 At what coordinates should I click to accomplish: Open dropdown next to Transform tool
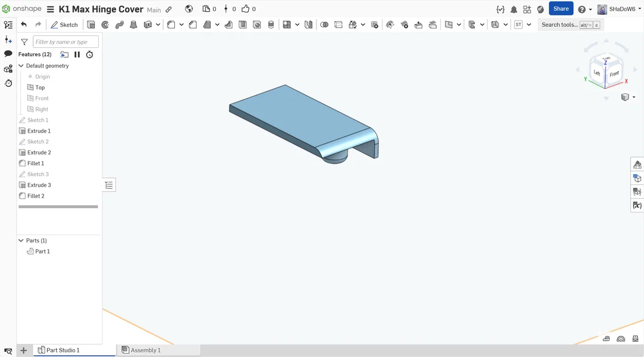[x=363, y=25]
